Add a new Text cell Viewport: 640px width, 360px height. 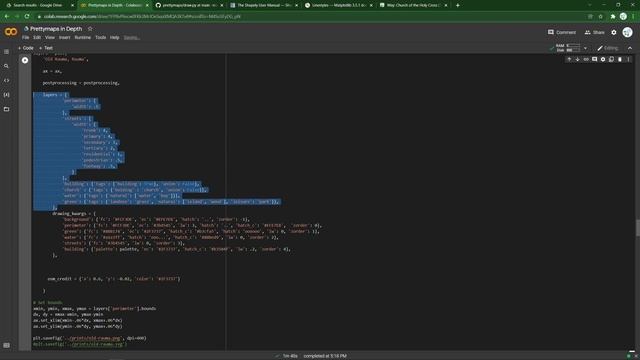pyautogui.click(x=46, y=48)
